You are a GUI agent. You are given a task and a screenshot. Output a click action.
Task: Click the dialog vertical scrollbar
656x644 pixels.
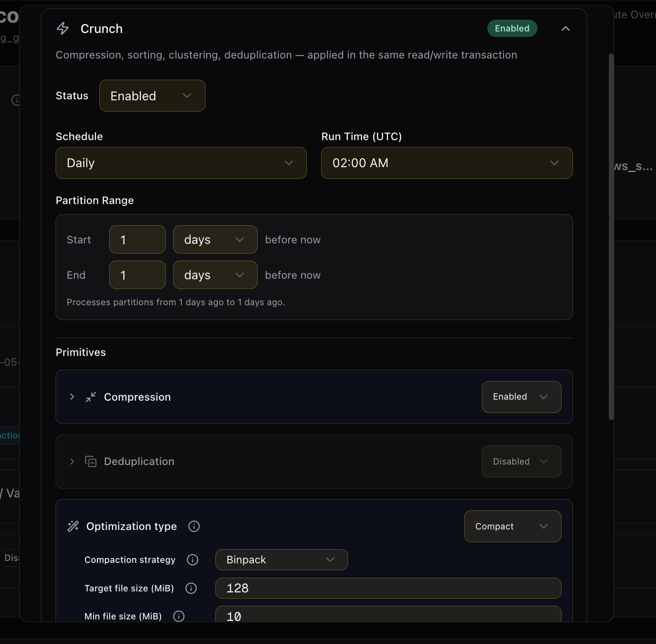point(611,236)
